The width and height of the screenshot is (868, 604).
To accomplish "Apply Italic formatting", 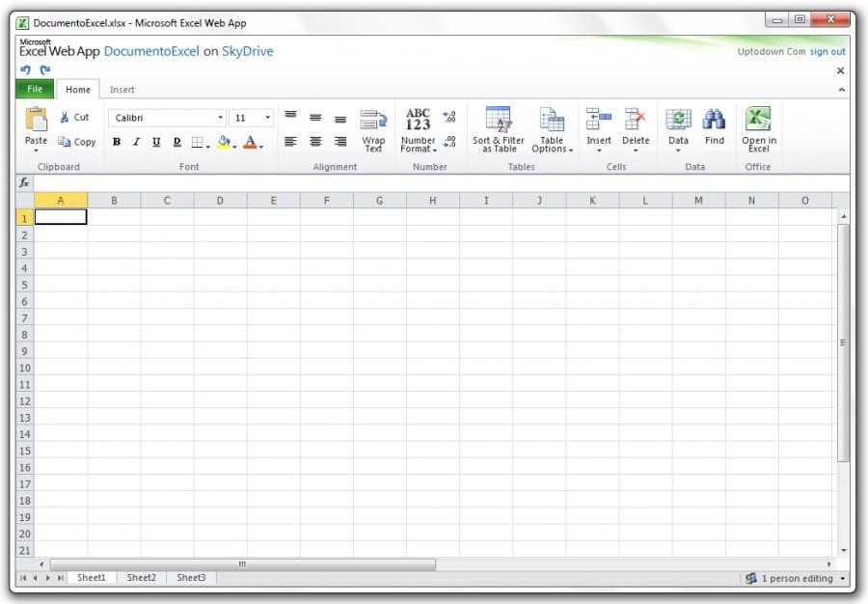I will click(135, 142).
